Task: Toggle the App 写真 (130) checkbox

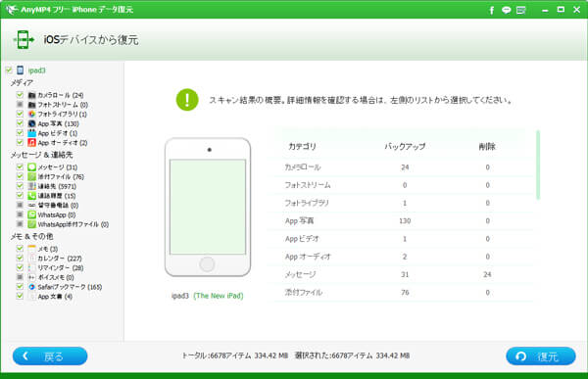Action: [x=20, y=123]
